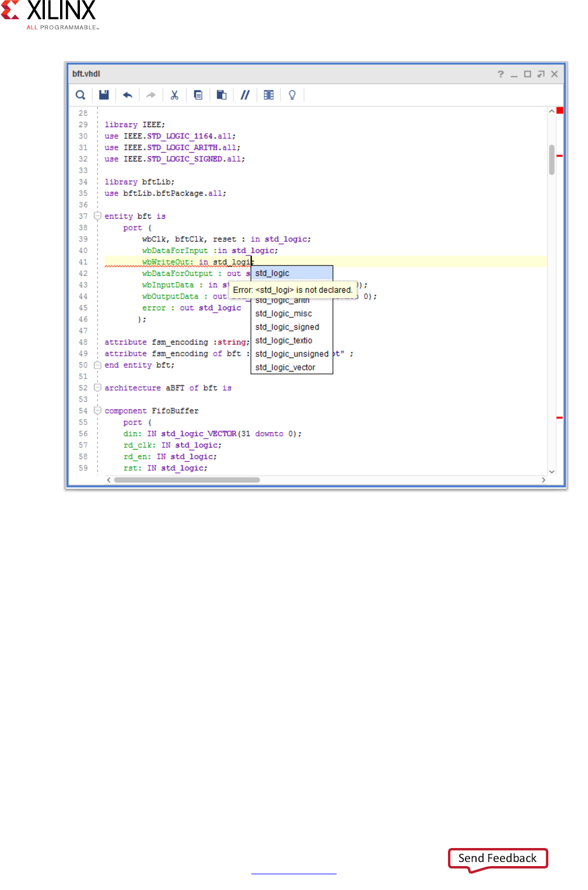The width and height of the screenshot is (588, 890).
Task: Click scroll up arrow in editor
Action: click(552, 111)
